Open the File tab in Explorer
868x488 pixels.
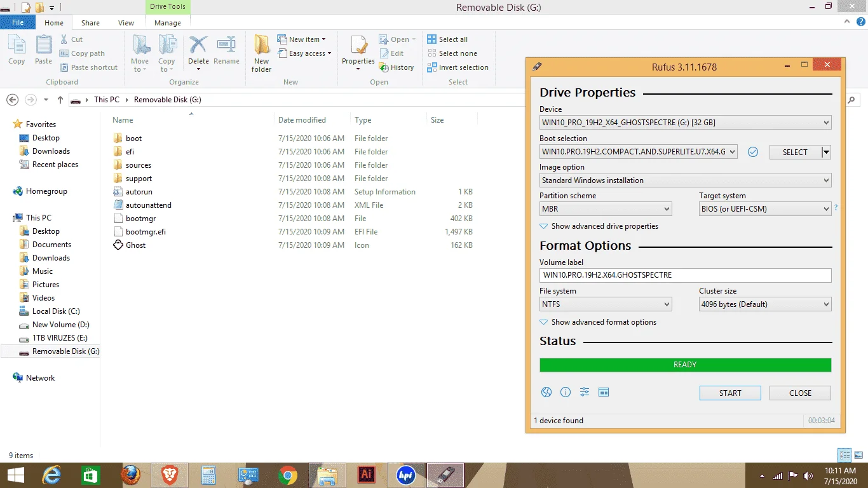18,22
